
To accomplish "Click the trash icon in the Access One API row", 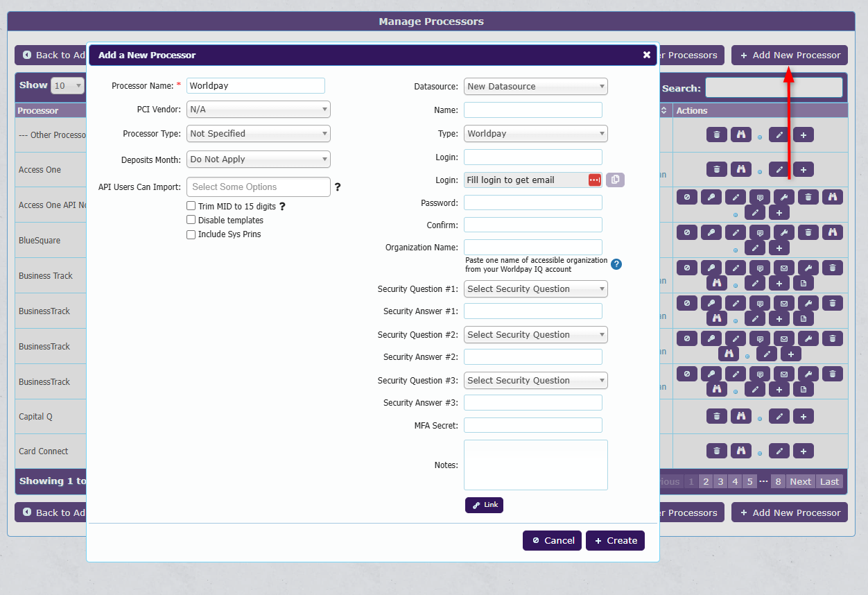I will click(x=808, y=197).
